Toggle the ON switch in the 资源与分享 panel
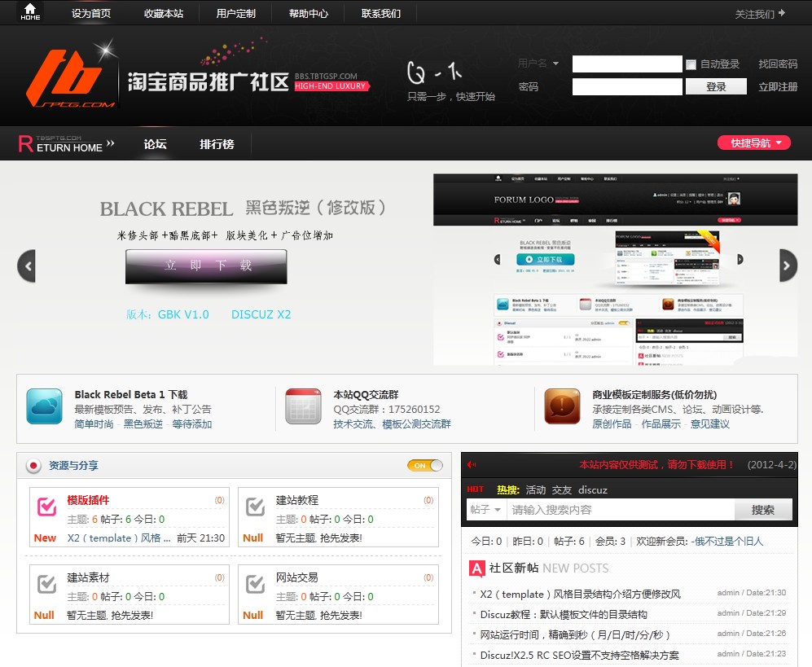The width and height of the screenshot is (812, 667). point(424,465)
